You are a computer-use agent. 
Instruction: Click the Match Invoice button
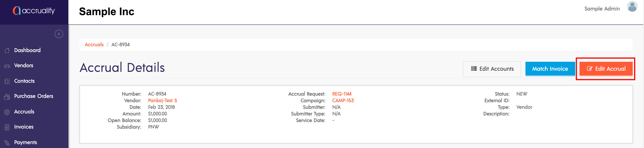[x=550, y=69]
